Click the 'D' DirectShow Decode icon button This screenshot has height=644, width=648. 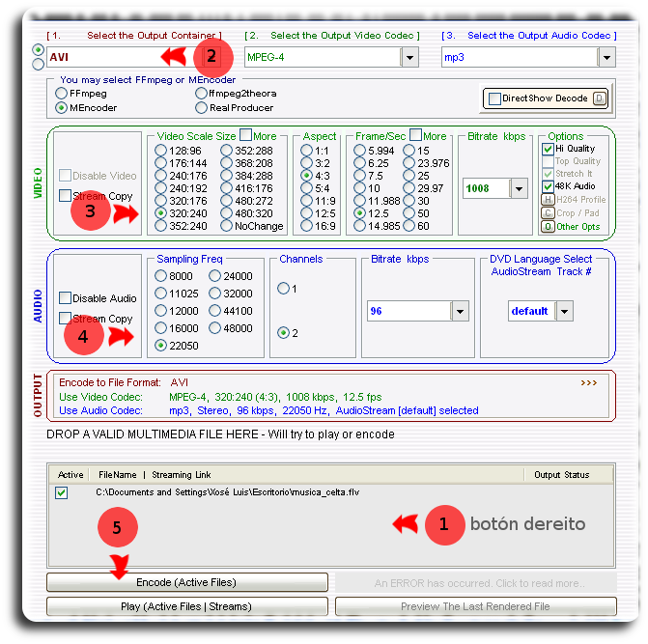[x=599, y=98]
